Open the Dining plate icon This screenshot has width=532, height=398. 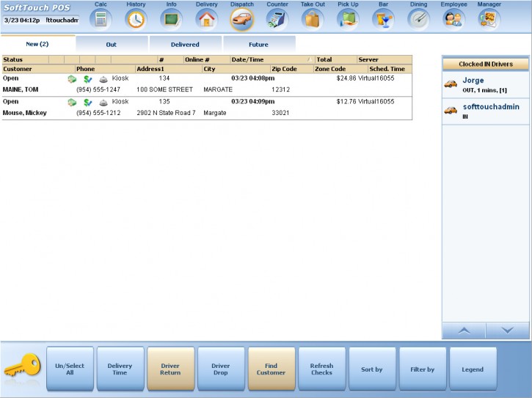click(419, 19)
